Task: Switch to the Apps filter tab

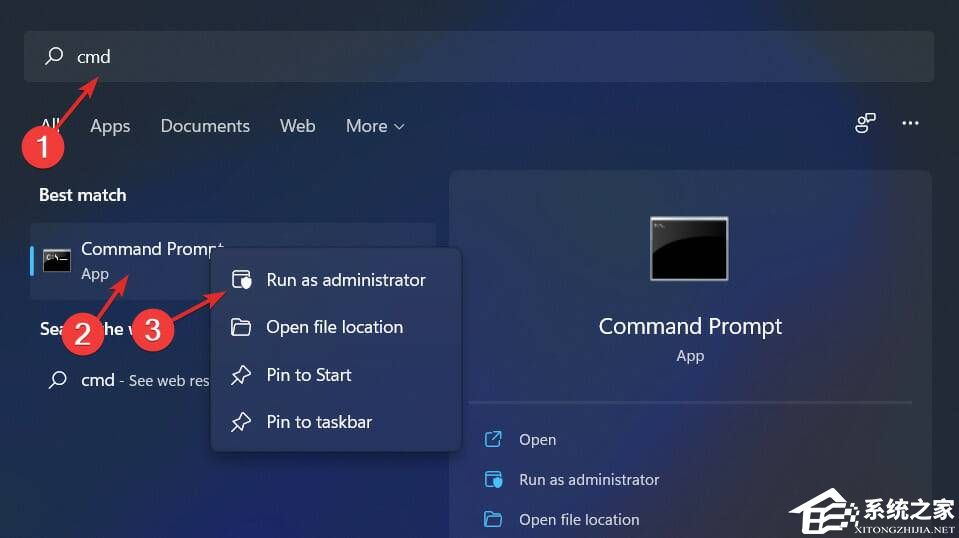Action: pyautogui.click(x=110, y=126)
